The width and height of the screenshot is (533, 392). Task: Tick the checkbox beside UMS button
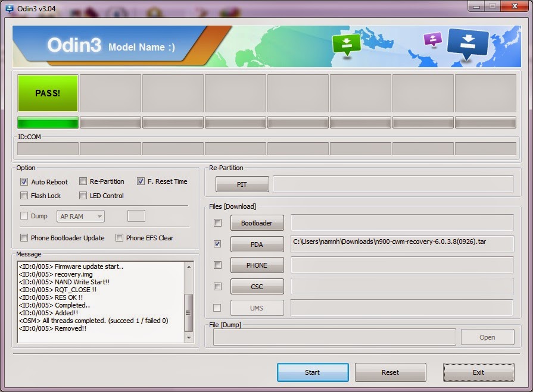(x=217, y=308)
